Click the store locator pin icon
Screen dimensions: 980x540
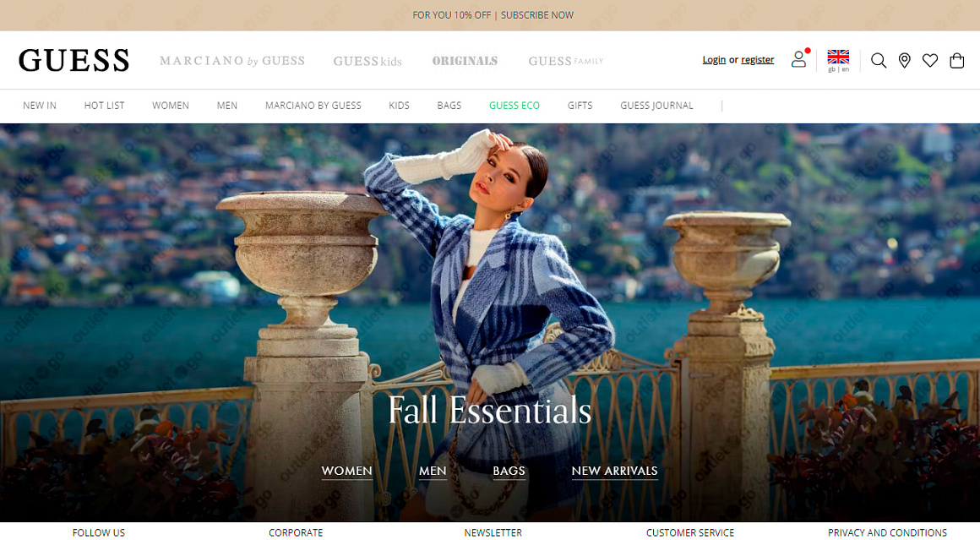(x=904, y=61)
